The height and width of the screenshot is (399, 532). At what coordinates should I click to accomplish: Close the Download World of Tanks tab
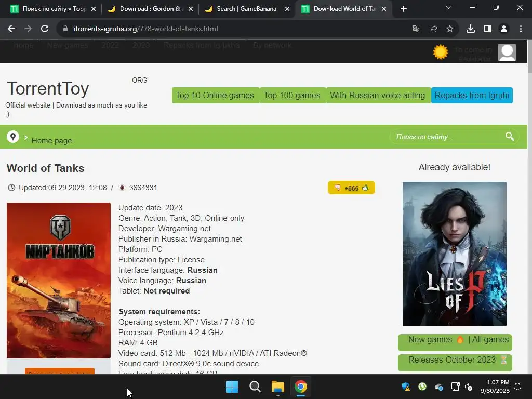(384, 9)
